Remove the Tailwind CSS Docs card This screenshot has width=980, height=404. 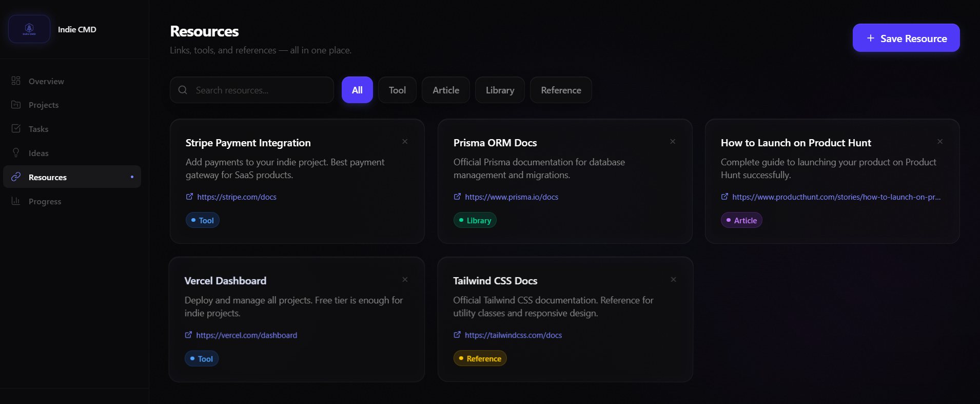(673, 279)
